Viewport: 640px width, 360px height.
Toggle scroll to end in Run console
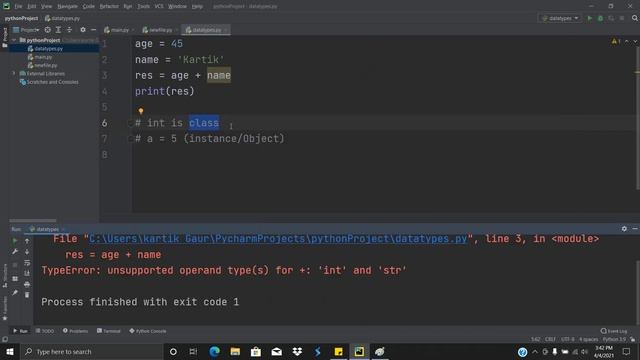point(27,273)
